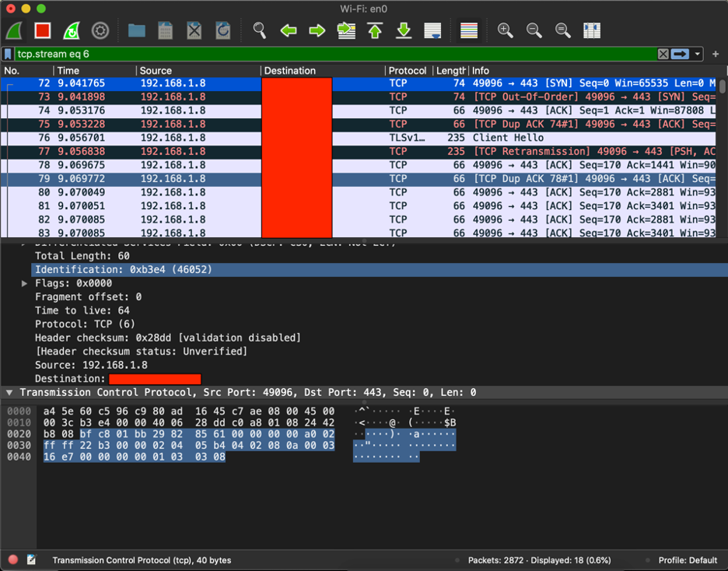
Task: Select Header checksum: 0x28dd field
Action: [x=167, y=338]
